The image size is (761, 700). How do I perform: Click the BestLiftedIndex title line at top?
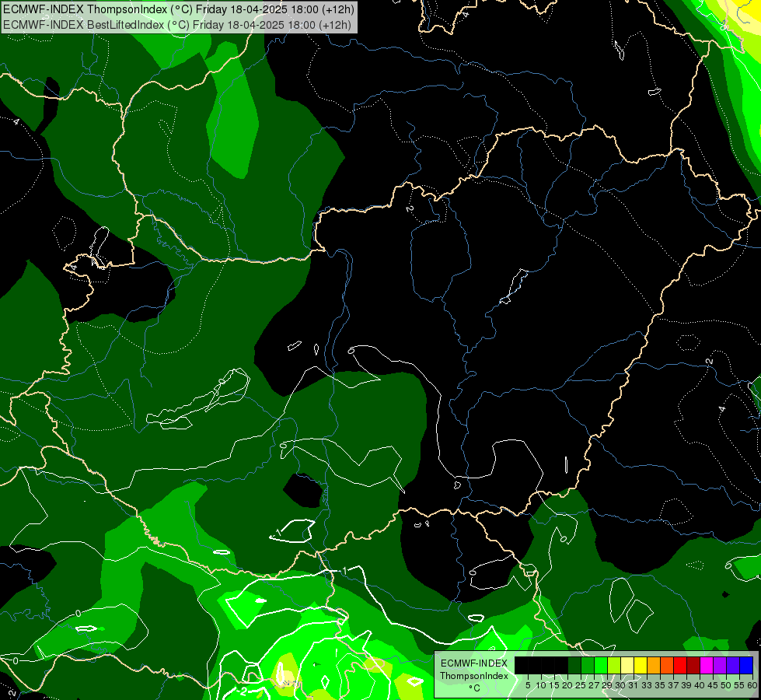177,24
